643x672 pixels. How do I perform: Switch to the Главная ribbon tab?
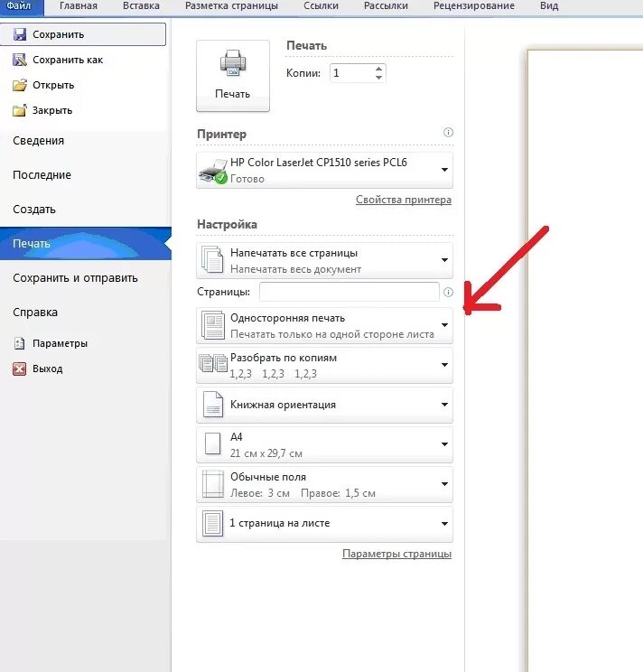coord(79,6)
